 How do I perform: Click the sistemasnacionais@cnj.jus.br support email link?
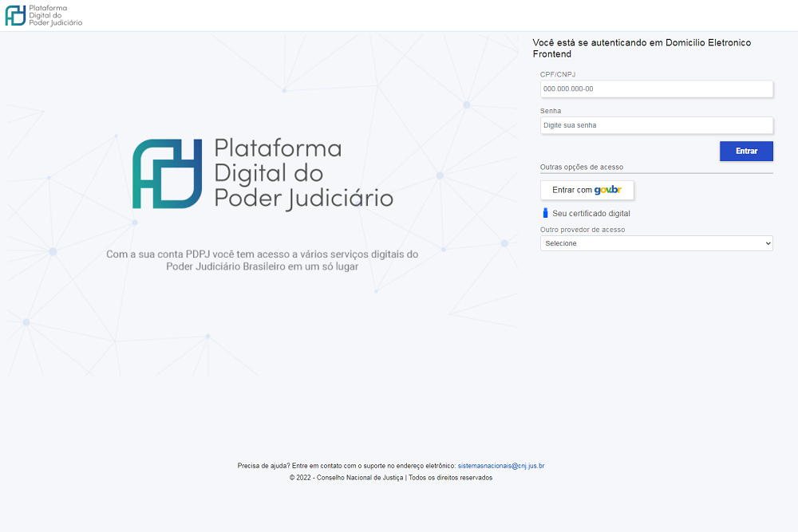tap(501, 466)
